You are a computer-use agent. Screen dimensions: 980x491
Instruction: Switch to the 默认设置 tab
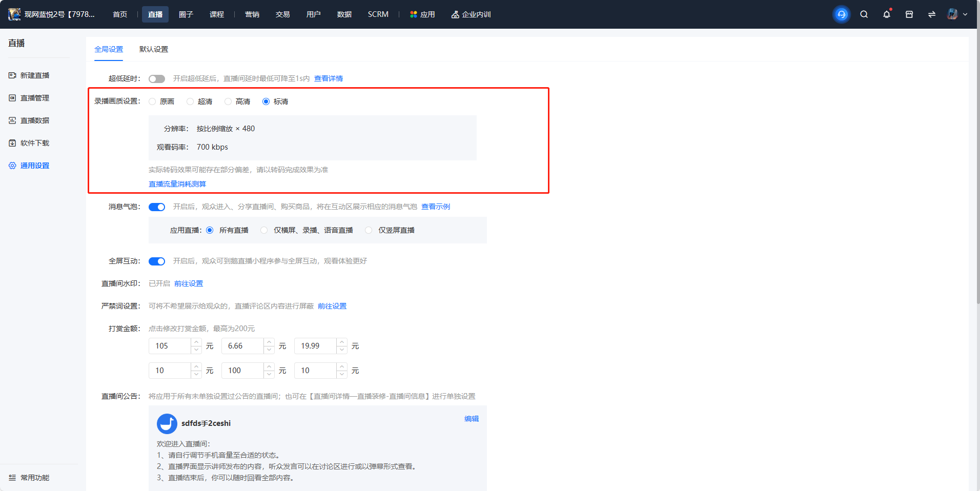click(154, 49)
